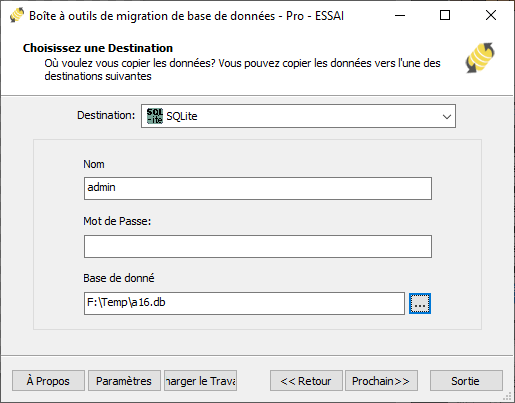Image resolution: width=515 pixels, height=403 pixels.
Task: Click the SQLite icon in the Destination combo
Action: point(155,116)
